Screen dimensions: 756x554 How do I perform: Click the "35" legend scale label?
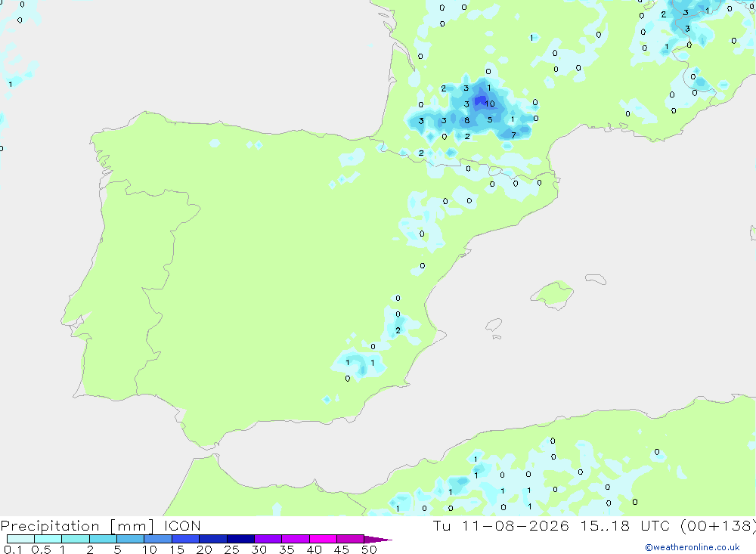(x=287, y=549)
